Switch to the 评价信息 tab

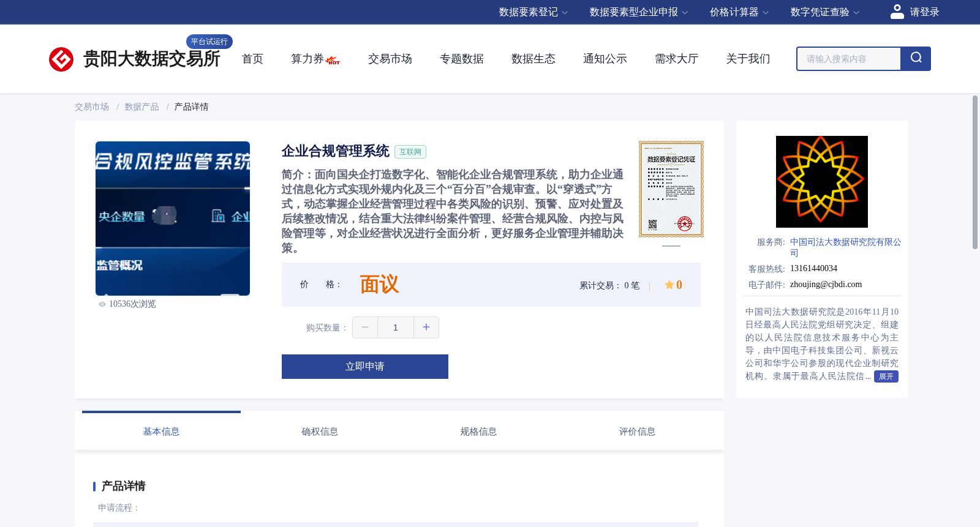point(637,432)
